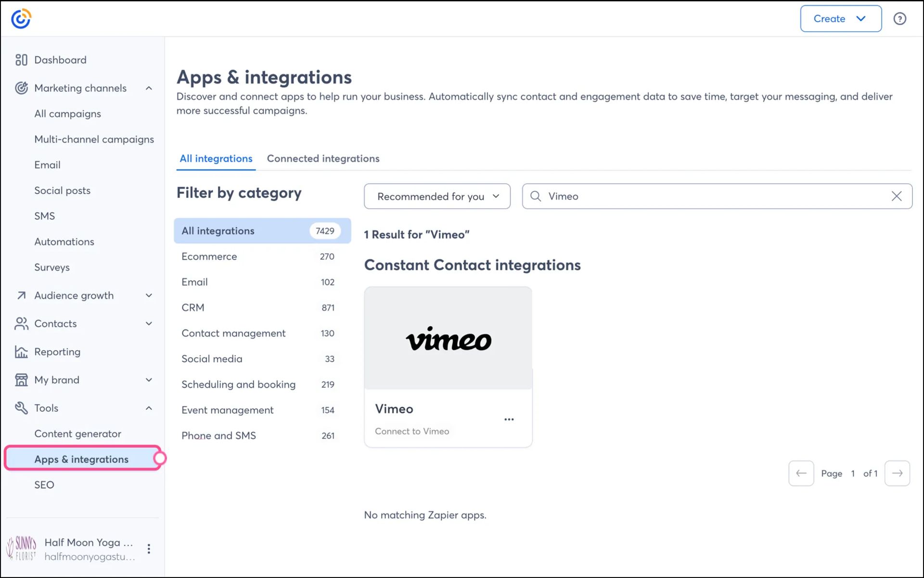The width and height of the screenshot is (924, 578).
Task: Filter by Contact management category
Action: pos(262,333)
